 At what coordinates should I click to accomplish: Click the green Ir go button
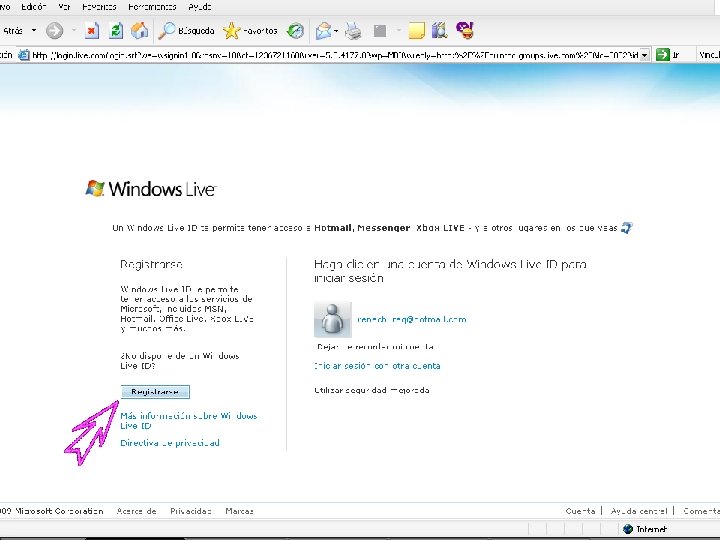pos(668,55)
